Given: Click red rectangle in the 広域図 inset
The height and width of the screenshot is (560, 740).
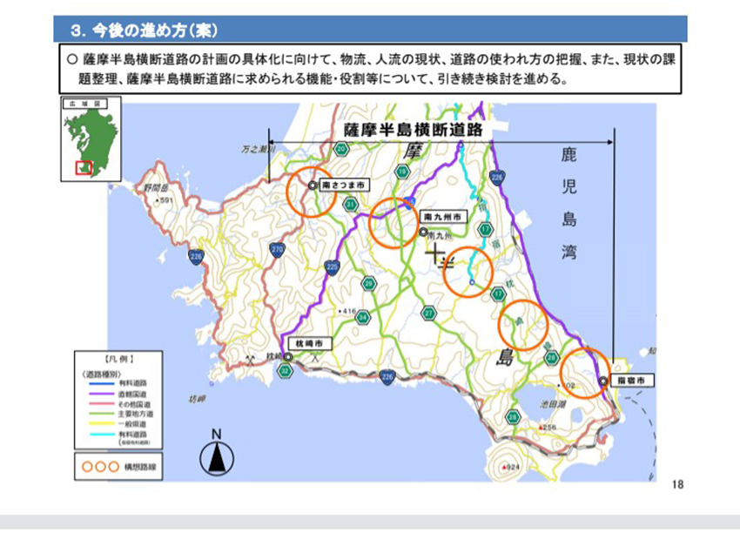Looking at the screenshot, I should 84,167.
